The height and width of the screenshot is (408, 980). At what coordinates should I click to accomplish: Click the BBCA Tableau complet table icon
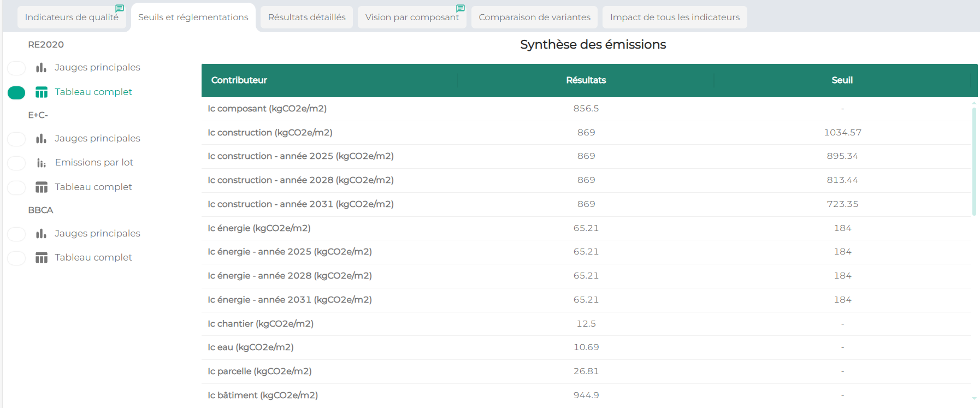click(x=42, y=258)
